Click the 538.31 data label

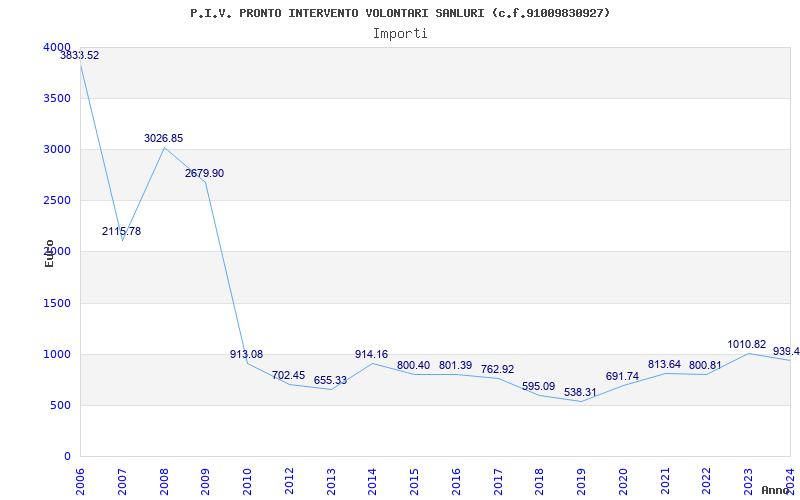pos(580,393)
